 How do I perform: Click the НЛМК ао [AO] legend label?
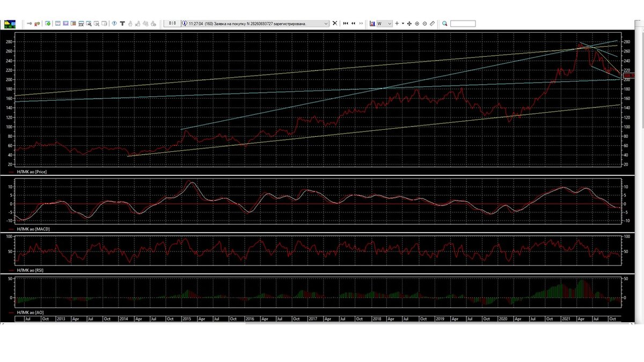(30, 312)
